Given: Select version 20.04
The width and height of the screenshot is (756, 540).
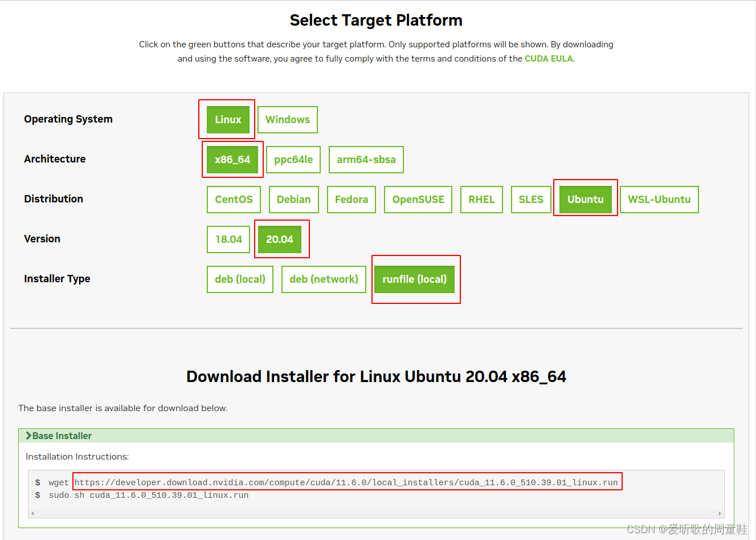Looking at the screenshot, I should pos(280,239).
